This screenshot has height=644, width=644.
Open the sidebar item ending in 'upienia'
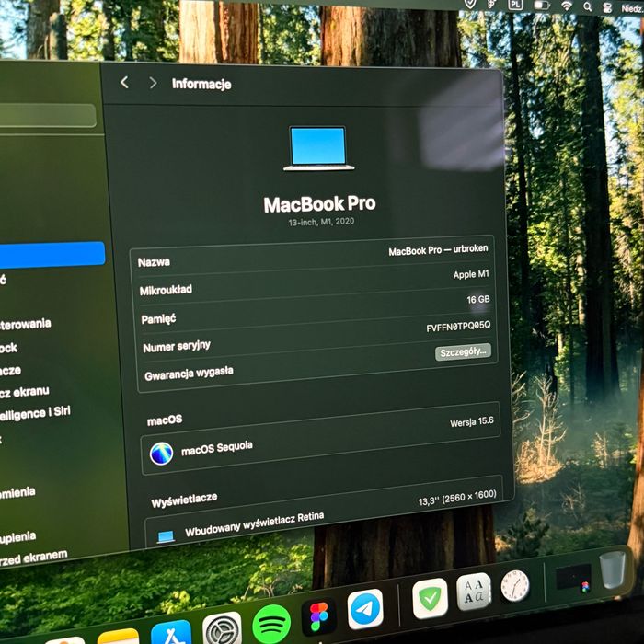coord(18,537)
